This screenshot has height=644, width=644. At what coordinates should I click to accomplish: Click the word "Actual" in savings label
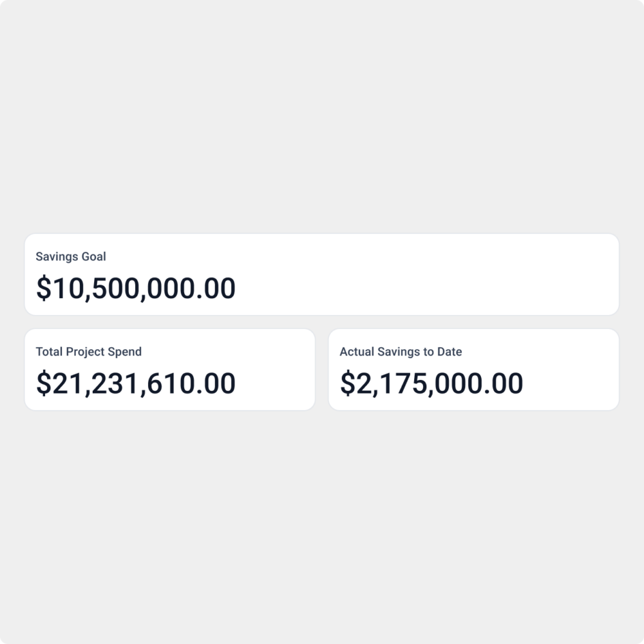point(355,352)
